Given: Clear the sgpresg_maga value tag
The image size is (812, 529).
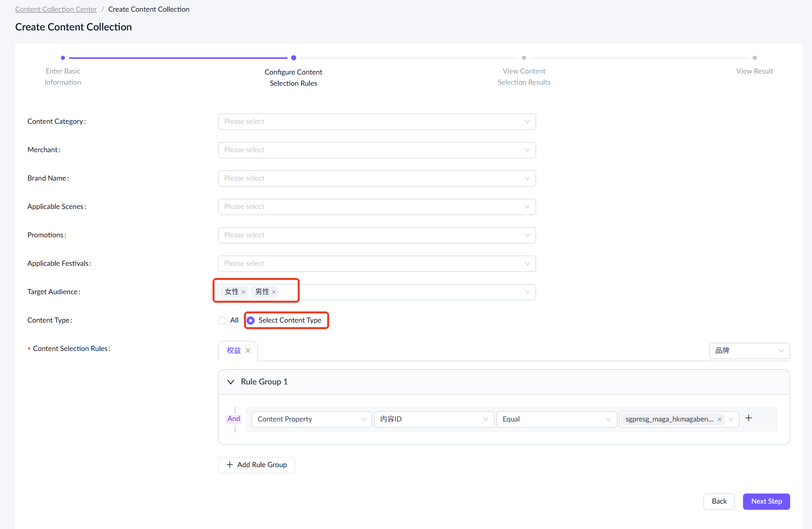Looking at the screenshot, I should tap(719, 419).
